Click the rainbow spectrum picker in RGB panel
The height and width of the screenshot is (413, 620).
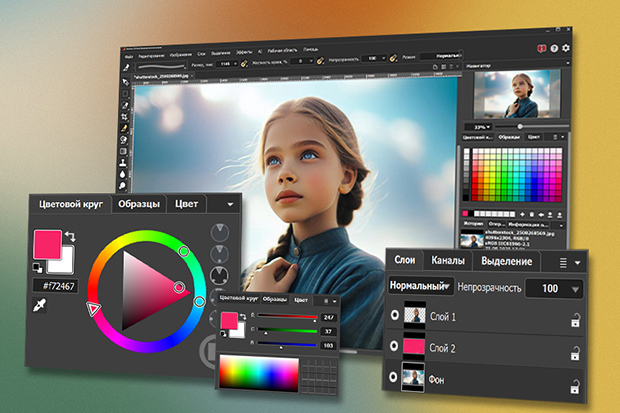pyautogui.click(x=259, y=374)
